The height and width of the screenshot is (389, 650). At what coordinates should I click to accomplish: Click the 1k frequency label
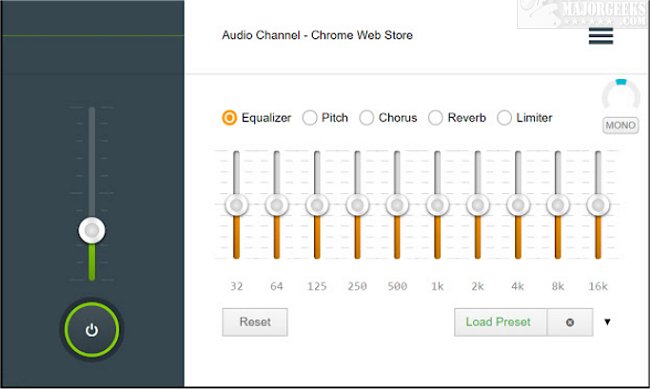[437, 286]
